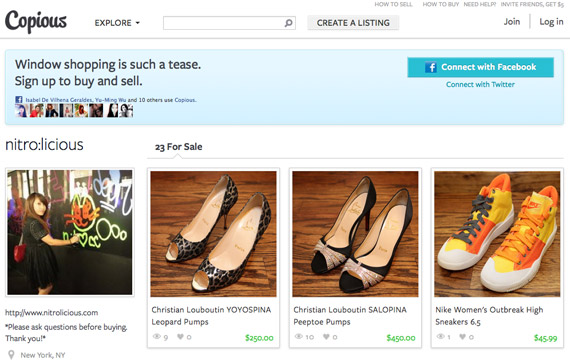The height and width of the screenshot is (364, 570).
Task: Open the Isabel De Vilhena Geraldes link
Action: coord(59,100)
